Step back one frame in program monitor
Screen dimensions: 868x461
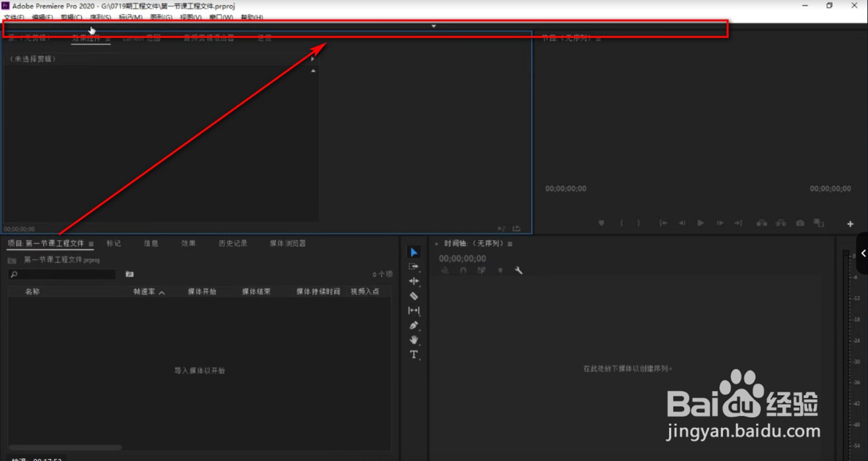tap(682, 223)
